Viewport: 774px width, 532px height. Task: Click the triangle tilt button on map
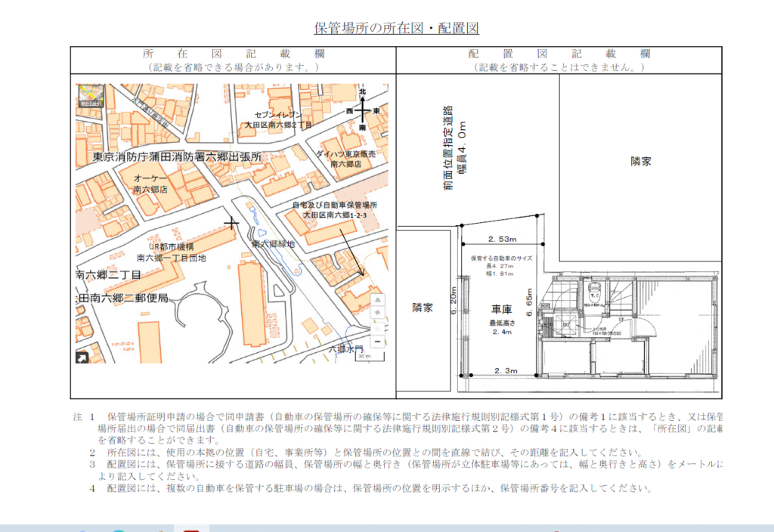378,300
